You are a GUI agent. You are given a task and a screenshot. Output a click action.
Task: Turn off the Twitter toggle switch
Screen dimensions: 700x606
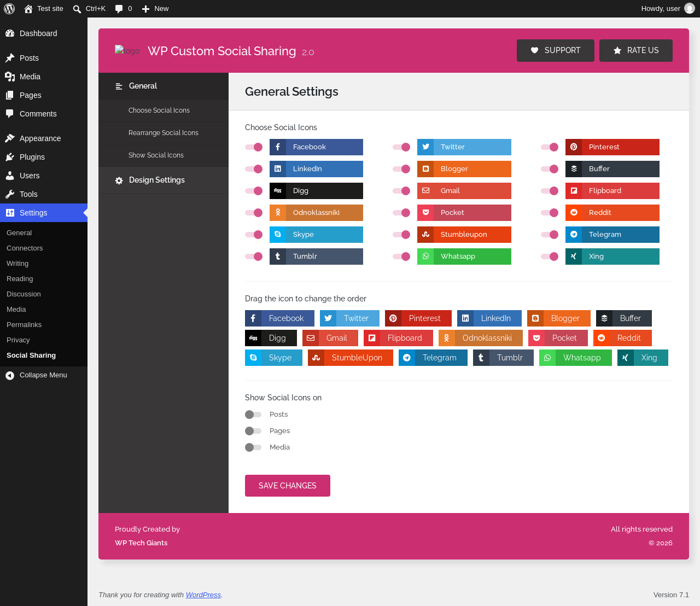[x=401, y=147]
